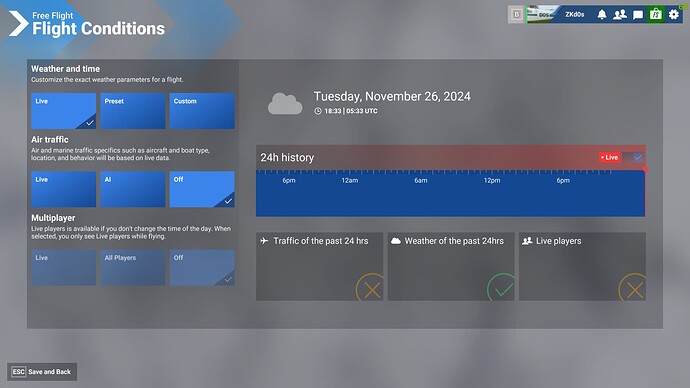Click the red live marker at the timeline end
The width and height of the screenshot is (690, 388).
645,169
